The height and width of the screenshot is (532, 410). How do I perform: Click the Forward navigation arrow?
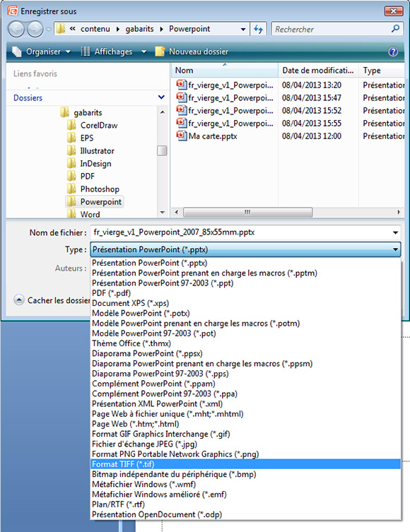35,29
